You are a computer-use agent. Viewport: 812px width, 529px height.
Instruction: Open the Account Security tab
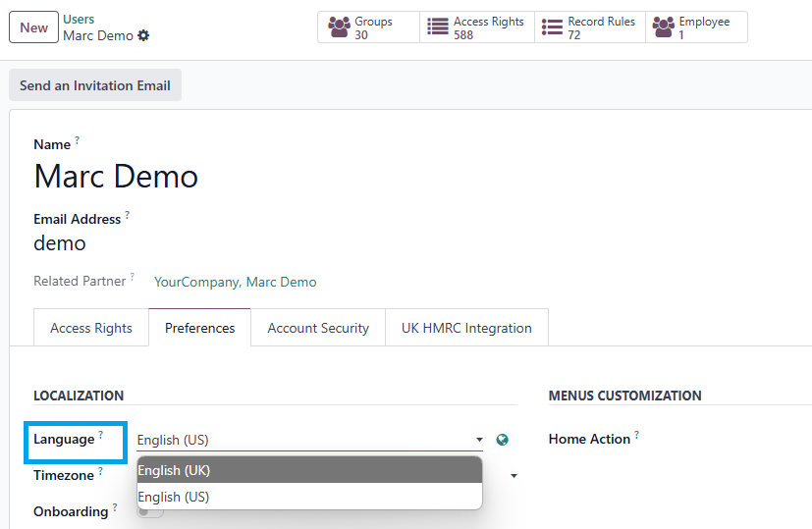(x=318, y=328)
